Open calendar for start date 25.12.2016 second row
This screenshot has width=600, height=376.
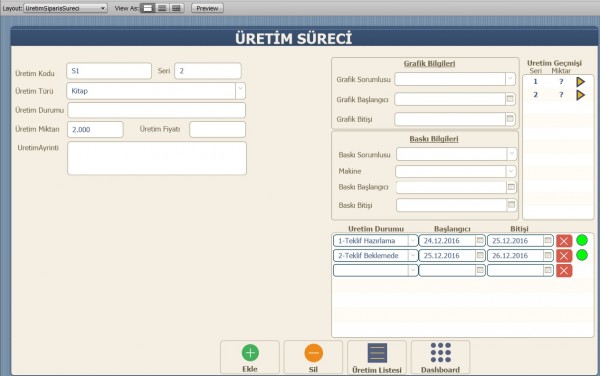coord(480,256)
